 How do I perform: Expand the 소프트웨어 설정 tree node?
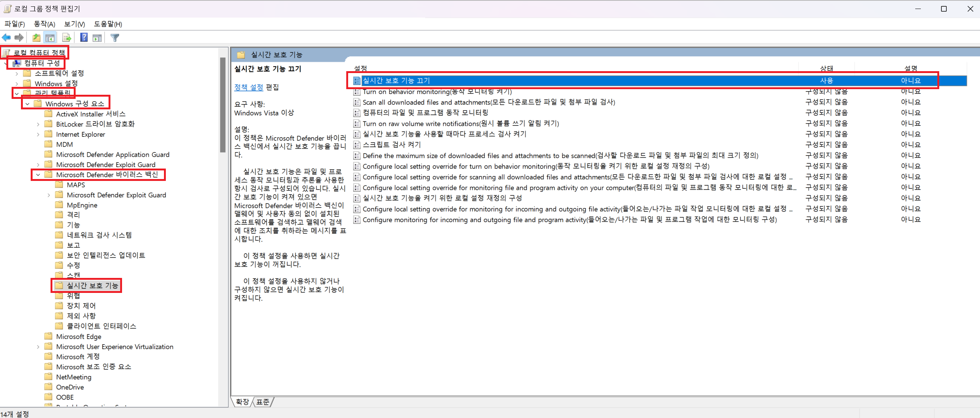(17, 73)
